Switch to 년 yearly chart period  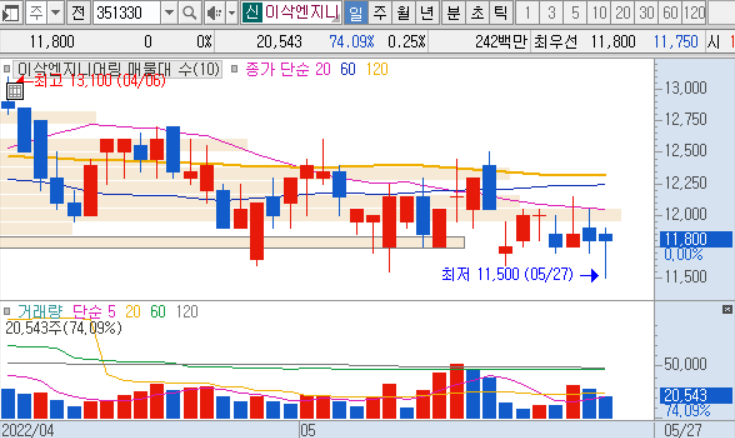click(x=427, y=13)
